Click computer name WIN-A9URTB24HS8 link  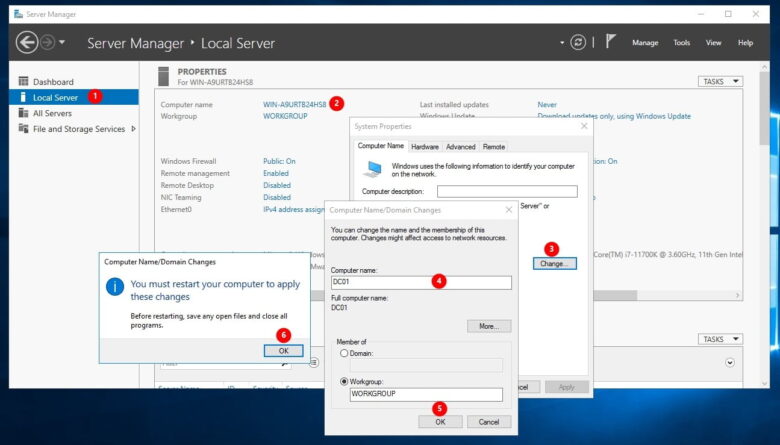tap(294, 104)
